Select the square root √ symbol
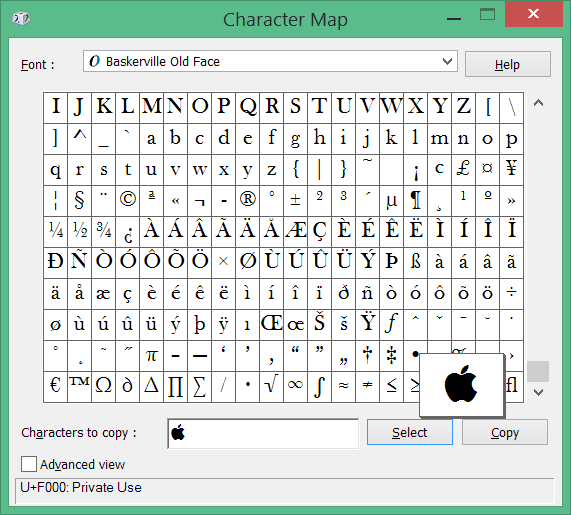Viewport: 571px width, 515px height. (272, 386)
